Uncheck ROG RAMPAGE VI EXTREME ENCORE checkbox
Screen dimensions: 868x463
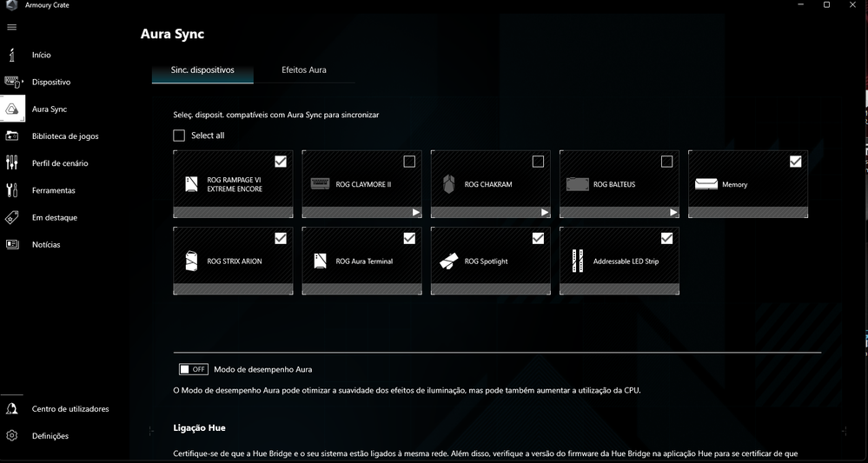tap(281, 161)
